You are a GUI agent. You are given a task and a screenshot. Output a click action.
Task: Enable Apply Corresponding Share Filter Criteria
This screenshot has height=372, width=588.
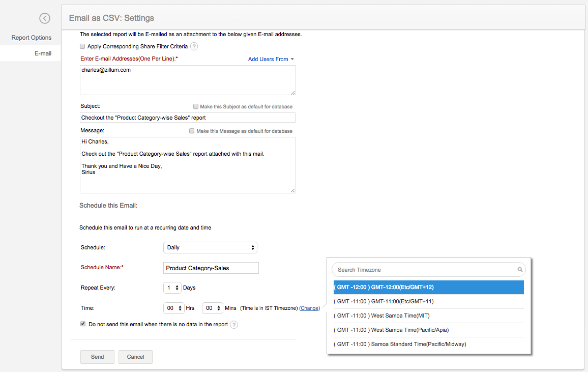coord(83,46)
